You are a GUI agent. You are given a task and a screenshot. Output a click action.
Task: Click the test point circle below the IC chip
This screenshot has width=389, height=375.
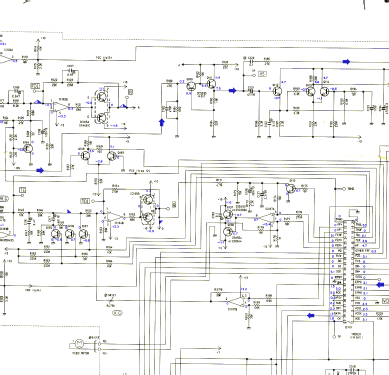(334, 337)
